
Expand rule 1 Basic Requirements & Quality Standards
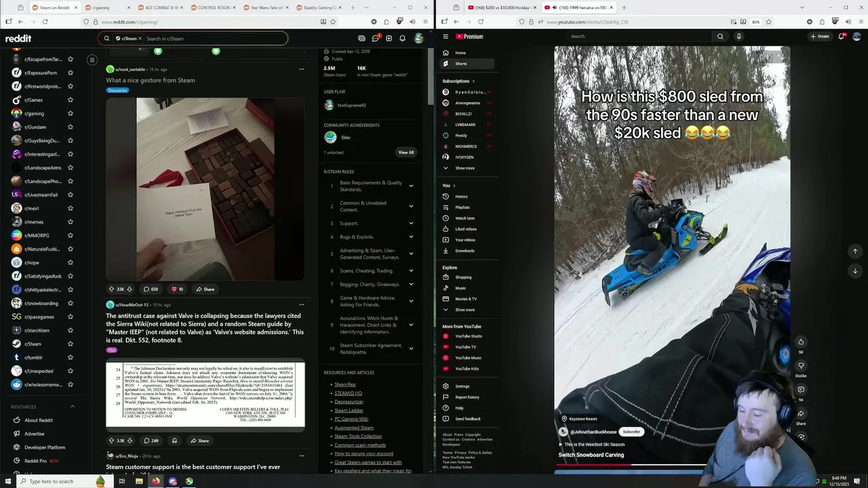tap(411, 186)
